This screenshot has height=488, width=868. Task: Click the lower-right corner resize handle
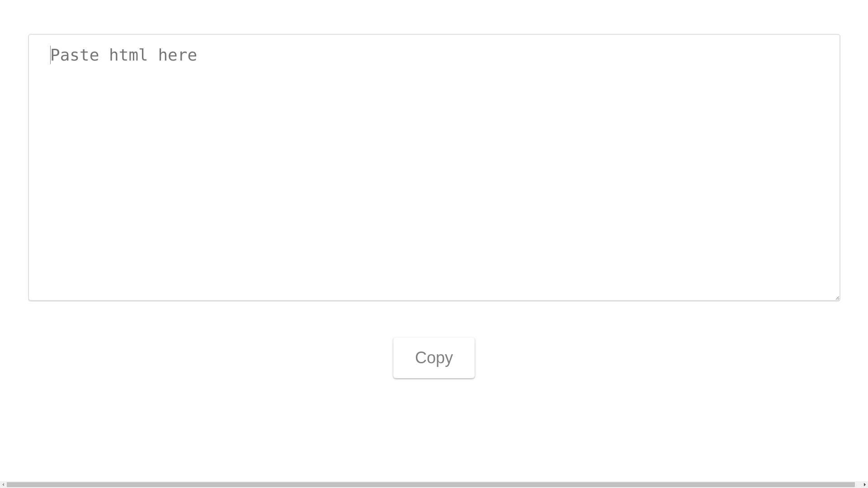(x=837, y=297)
